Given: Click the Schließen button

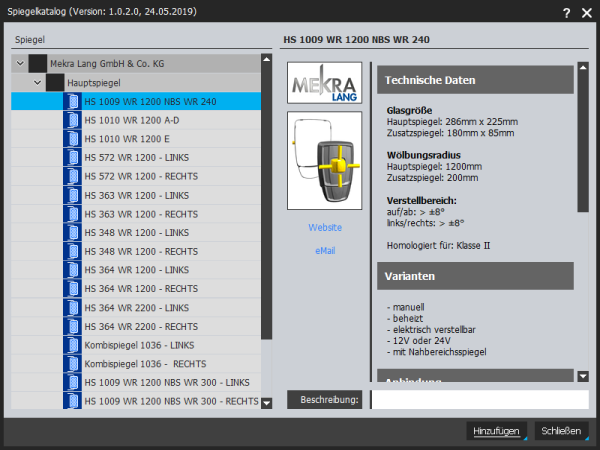Looking at the screenshot, I should tap(561, 431).
